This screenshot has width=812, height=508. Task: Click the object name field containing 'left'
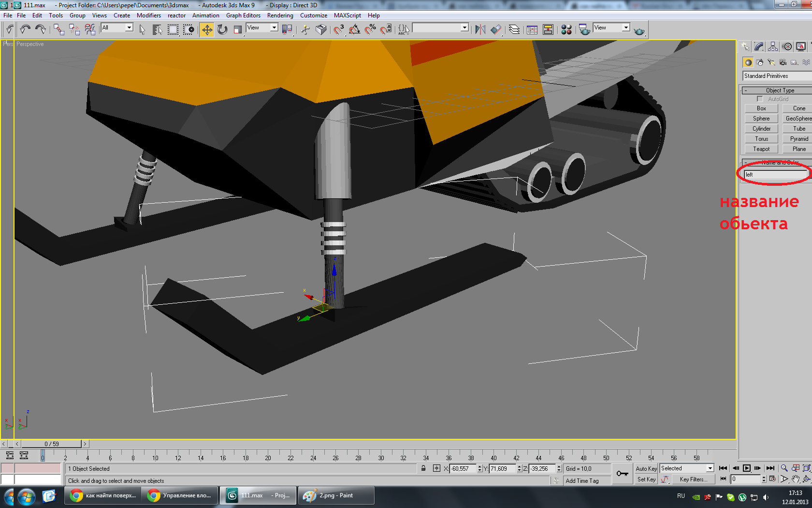point(775,175)
